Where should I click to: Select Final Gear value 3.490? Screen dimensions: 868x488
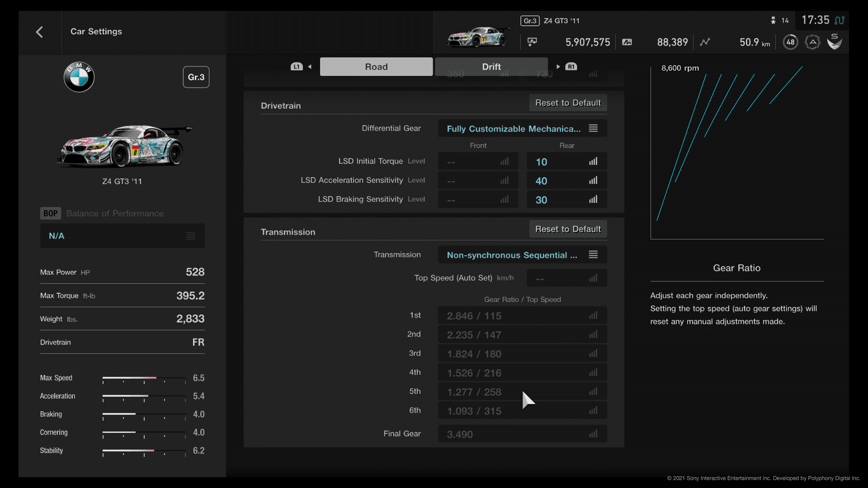[522, 434]
